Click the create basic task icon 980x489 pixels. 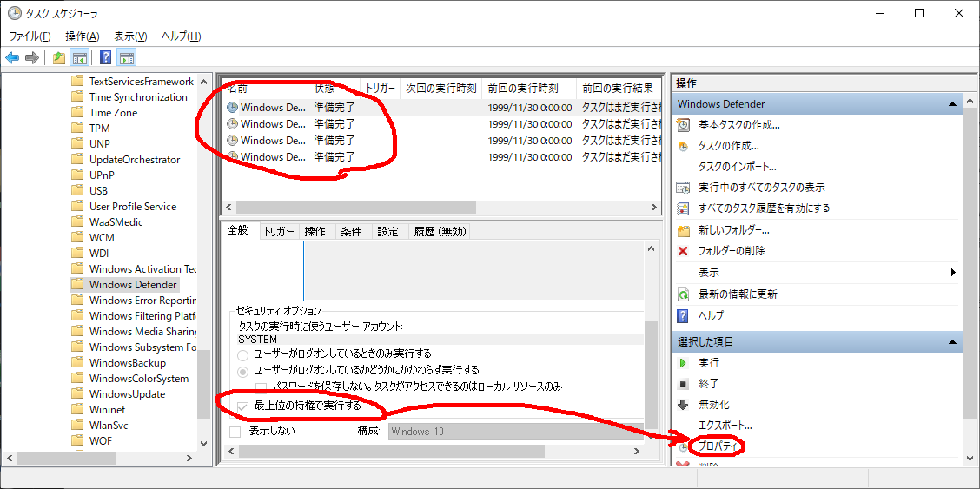click(x=684, y=125)
